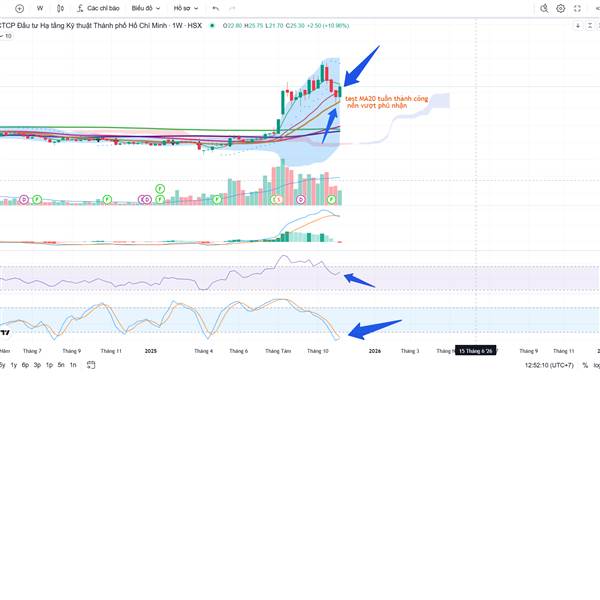600x600 pixels.
Task: Click the green F marker near Tháng 7
Action: (37, 199)
